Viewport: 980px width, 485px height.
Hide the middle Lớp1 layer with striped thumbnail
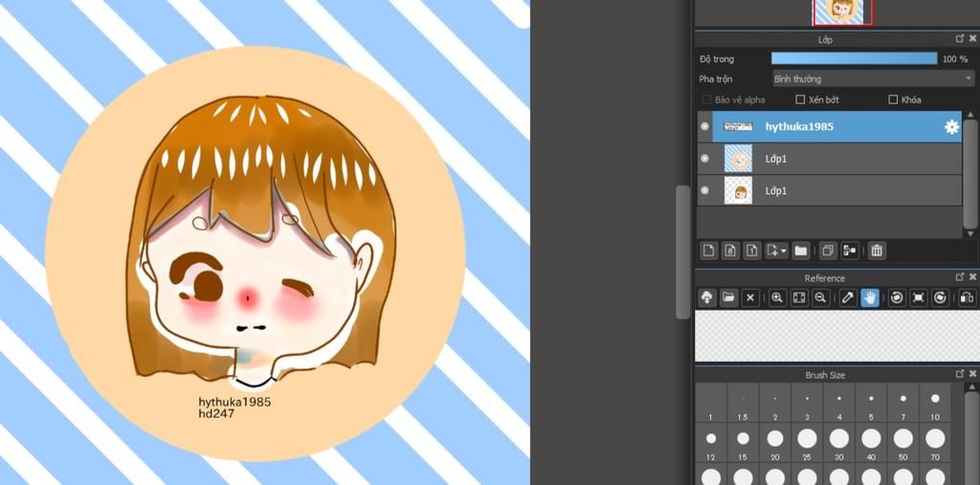(705, 158)
